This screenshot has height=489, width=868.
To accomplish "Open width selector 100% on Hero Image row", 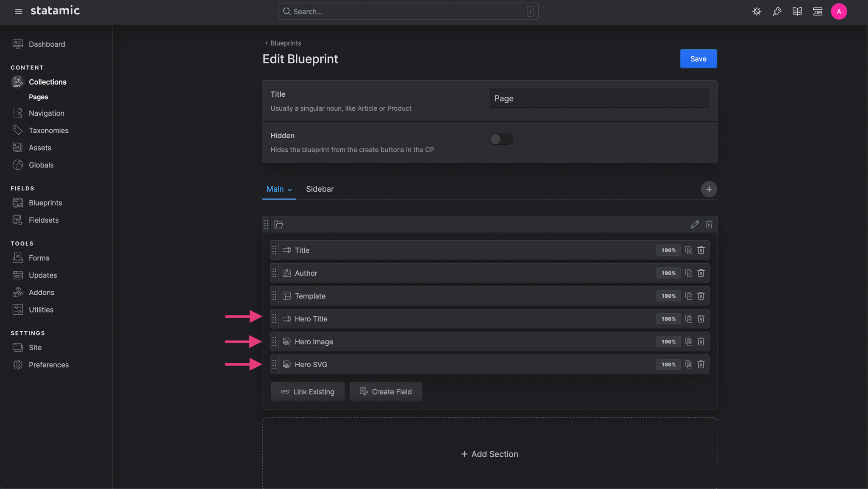I will point(668,342).
